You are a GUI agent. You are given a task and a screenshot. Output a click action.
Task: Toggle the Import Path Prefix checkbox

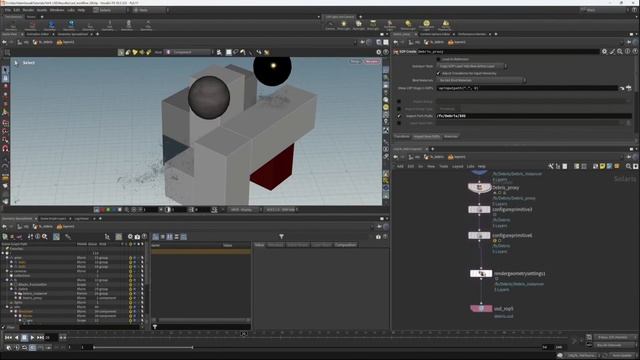pyautogui.click(x=399, y=116)
